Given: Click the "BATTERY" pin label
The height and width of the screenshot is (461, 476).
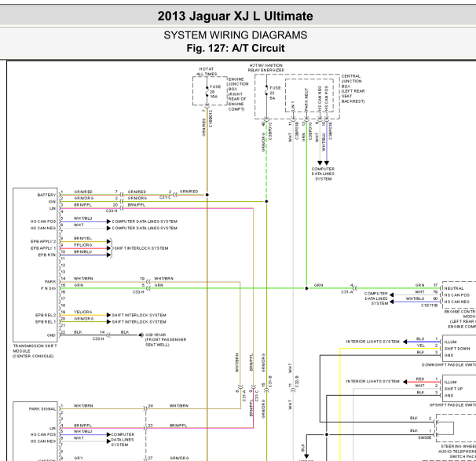Looking at the screenshot, I should pos(47,195).
